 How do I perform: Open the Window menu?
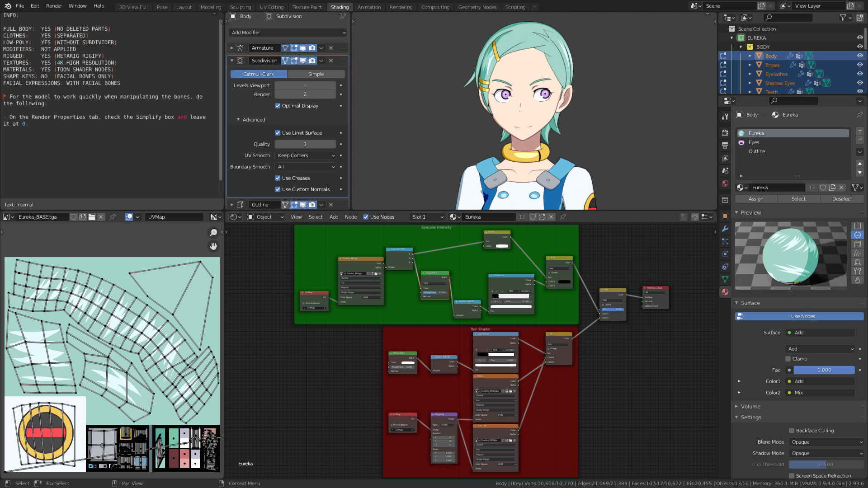pyautogui.click(x=77, y=6)
